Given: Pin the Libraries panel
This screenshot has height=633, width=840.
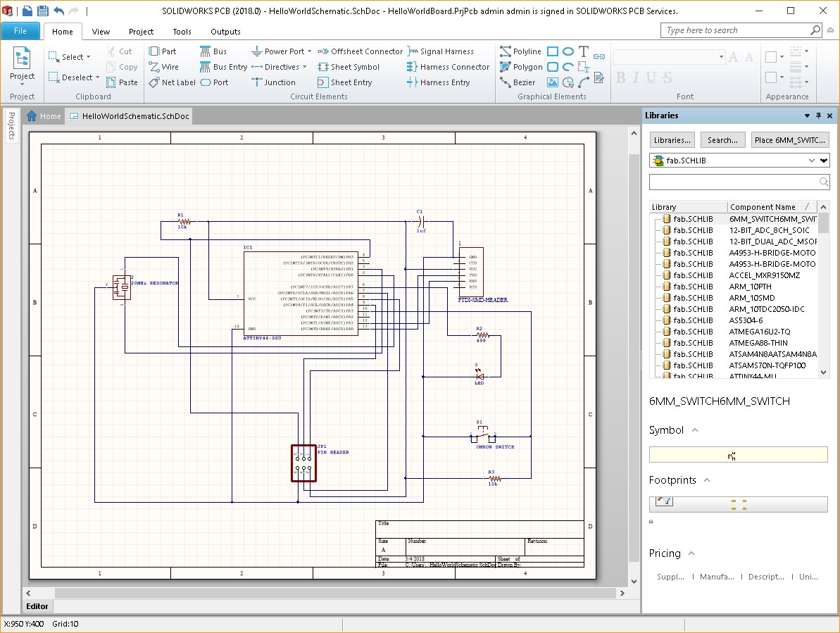Looking at the screenshot, I should point(818,115).
